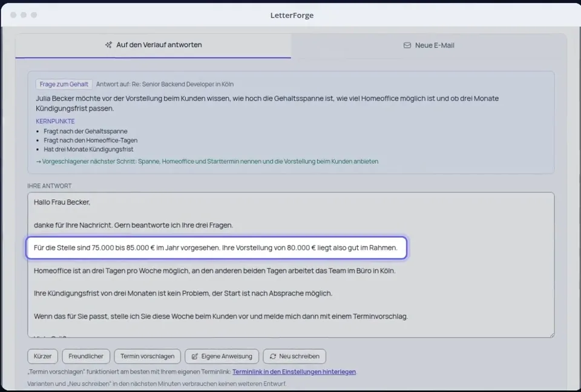Image resolution: width=581 pixels, height=392 pixels.
Task: Open the "Neue E-Mail" tab
Action: [x=428, y=45]
